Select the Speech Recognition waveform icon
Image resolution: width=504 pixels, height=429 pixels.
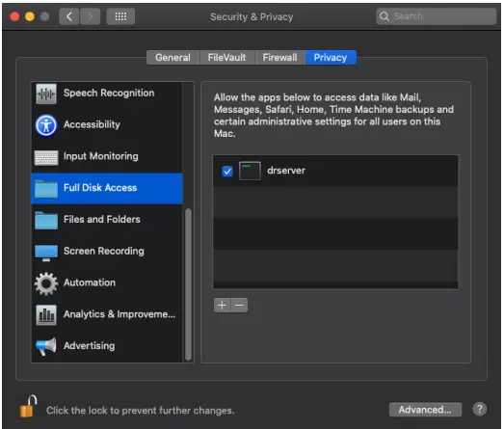pyautogui.click(x=46, y=94)
